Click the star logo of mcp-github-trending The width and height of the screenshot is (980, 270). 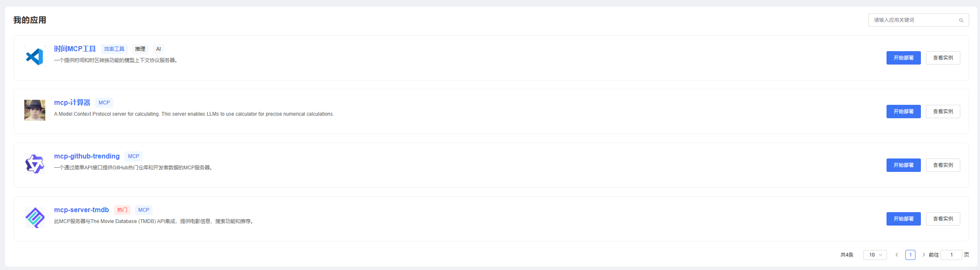point(35,164)
